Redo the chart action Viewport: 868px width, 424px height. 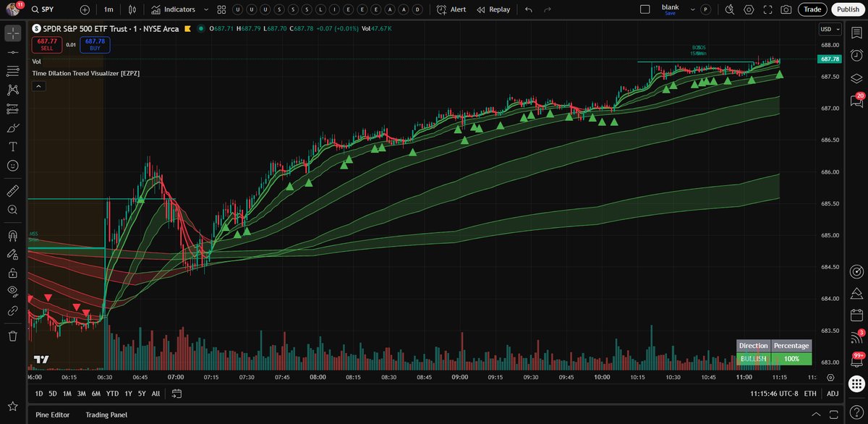(x=547, y=9)
